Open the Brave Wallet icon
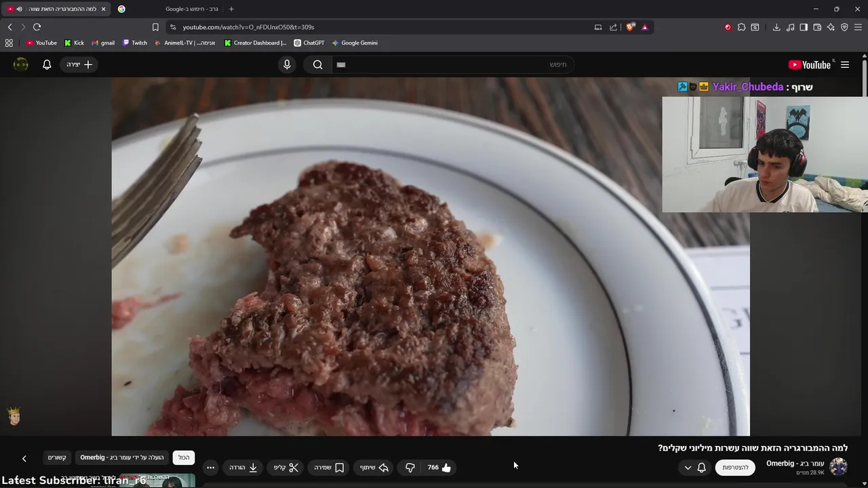The width and height of the screenshot is (868, 488). [817, 27]
